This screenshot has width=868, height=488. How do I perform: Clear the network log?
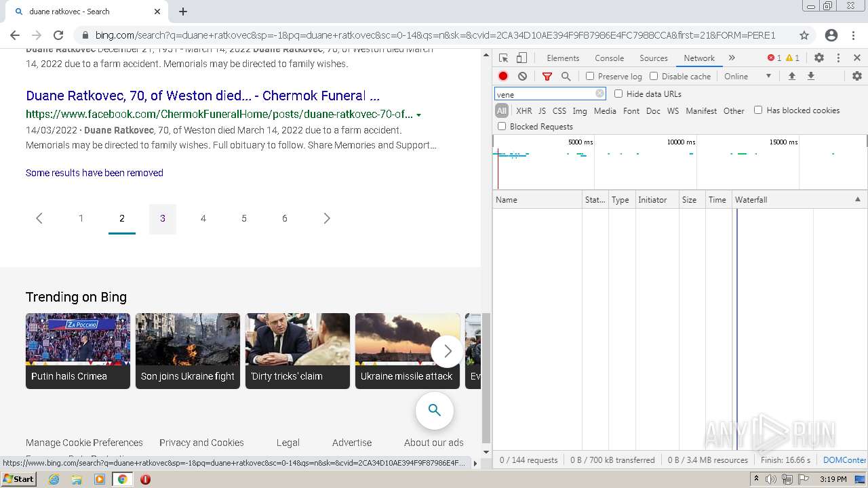[x=522, y=77]
